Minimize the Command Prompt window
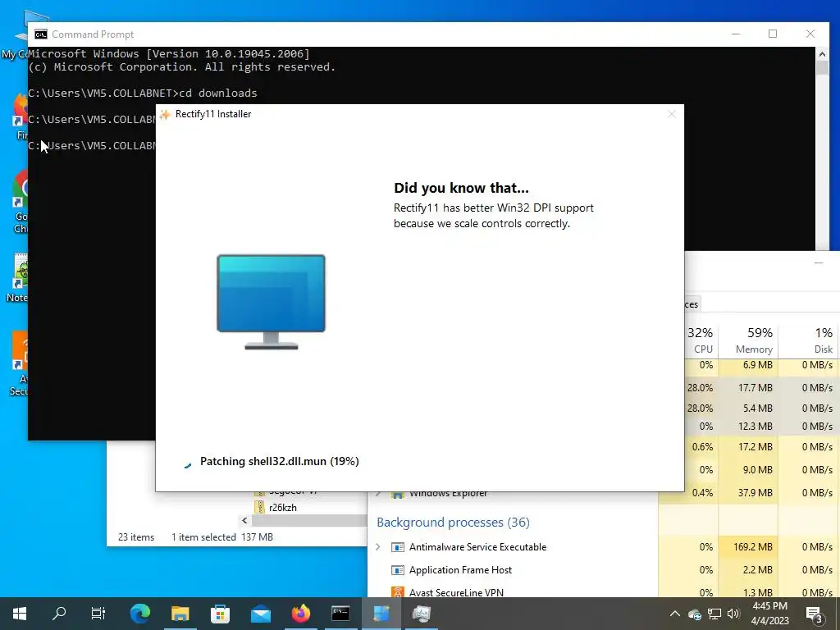Image resolution: width=840 pixels, height=630 pixels. point(736,34)
